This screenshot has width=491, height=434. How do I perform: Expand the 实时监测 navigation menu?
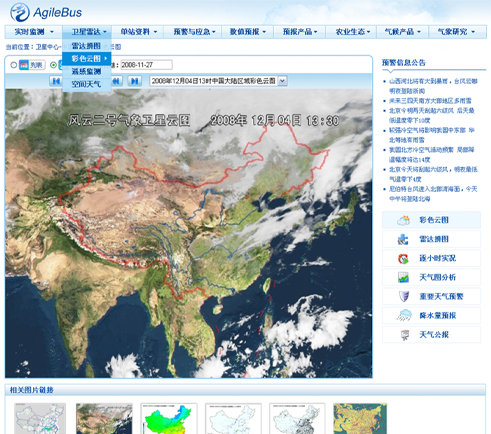pyautogui.click(x=33, y=32)
